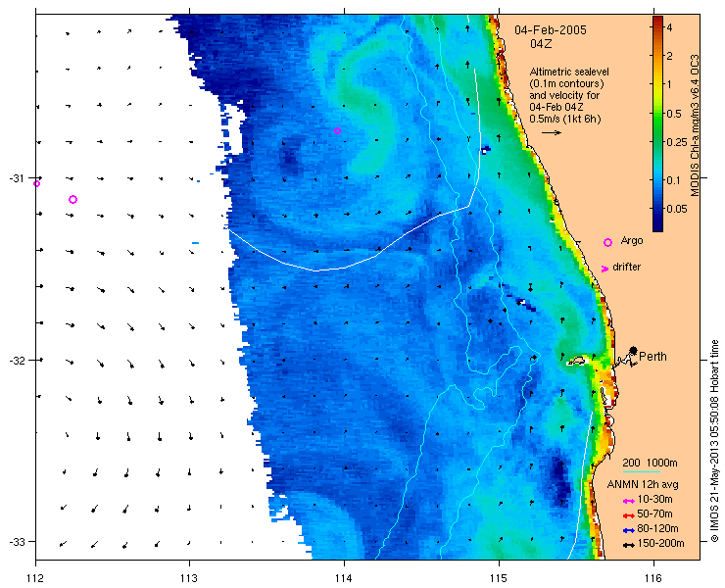Image resolution: width=725 pixels, height=588 pixels.
Task: Click the cyan isobath legend line
Action: pyautogui.click(x=642, y=472)
